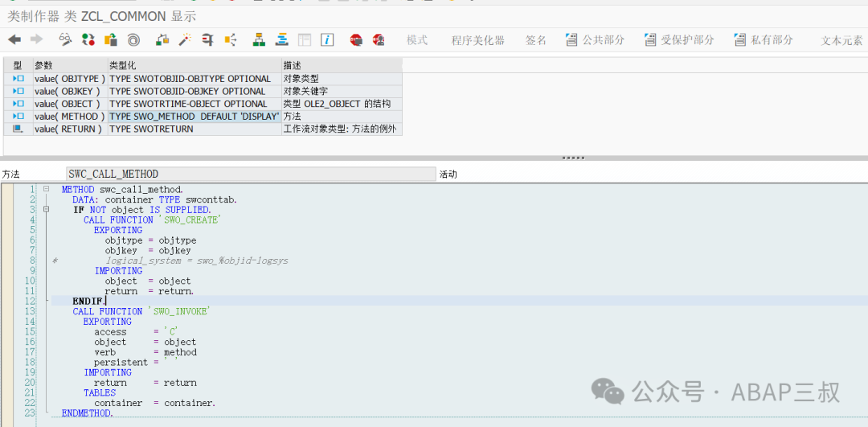Click the Where-Used list icon

(207, 39)
